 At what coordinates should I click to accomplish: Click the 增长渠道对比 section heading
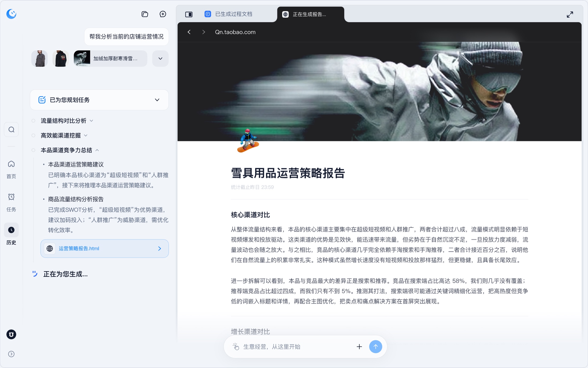tap(250, 332)
